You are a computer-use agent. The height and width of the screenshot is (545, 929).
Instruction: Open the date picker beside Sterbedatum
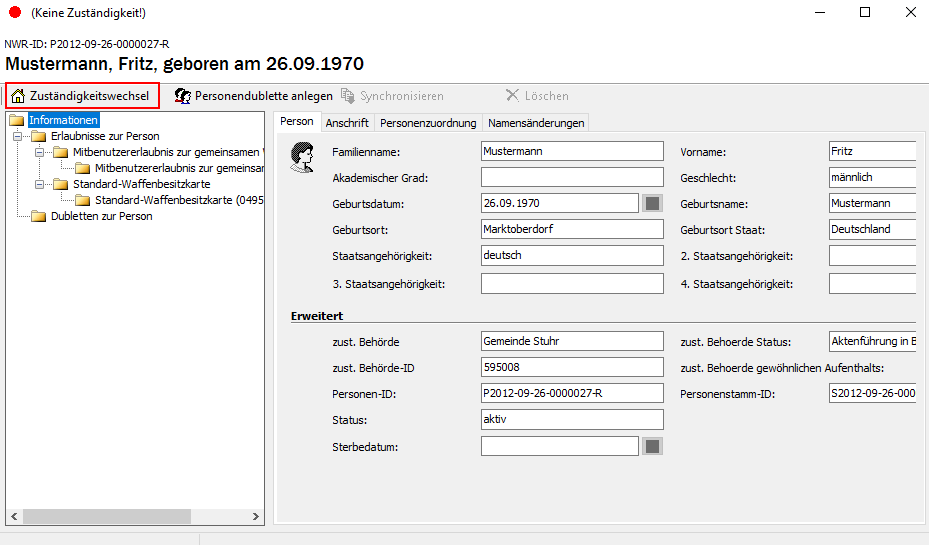pyautogui.click(x=652, y=446)
